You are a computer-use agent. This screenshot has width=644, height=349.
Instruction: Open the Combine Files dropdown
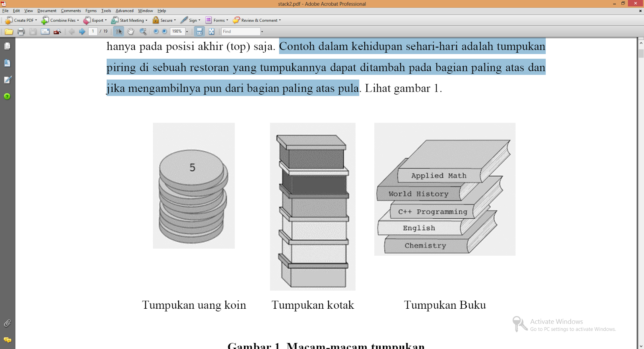(60, 20)
